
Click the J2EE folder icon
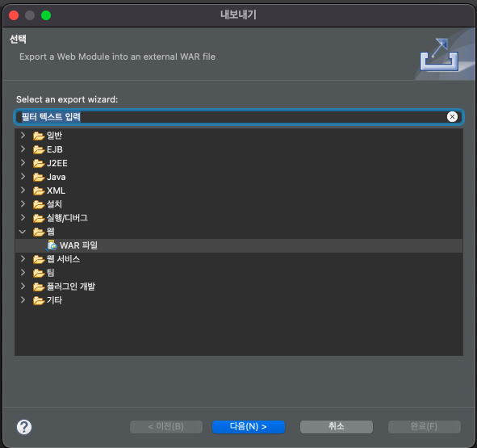39,163
